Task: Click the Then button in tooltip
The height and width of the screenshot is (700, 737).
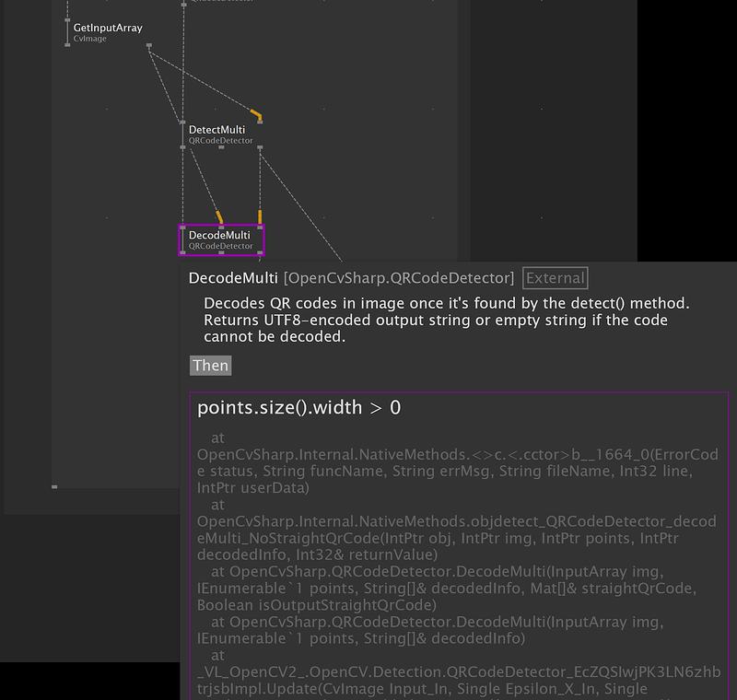Action: point(211,366)
